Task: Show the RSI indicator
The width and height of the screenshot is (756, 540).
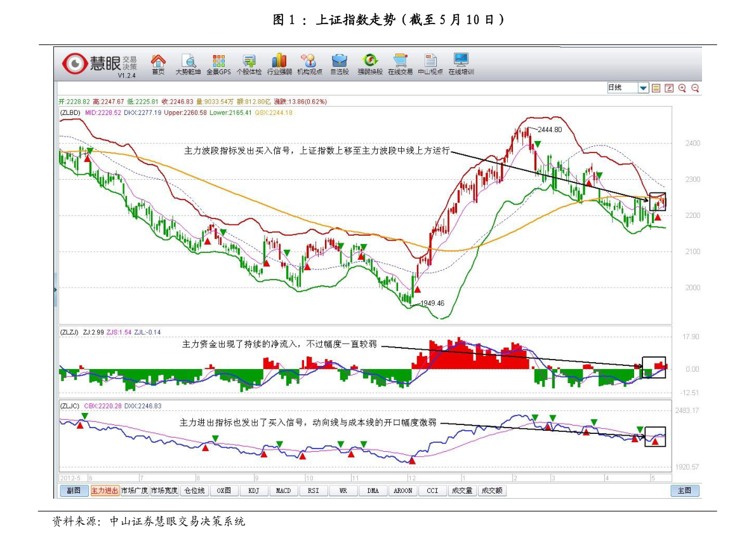Action: click(314, 491)
